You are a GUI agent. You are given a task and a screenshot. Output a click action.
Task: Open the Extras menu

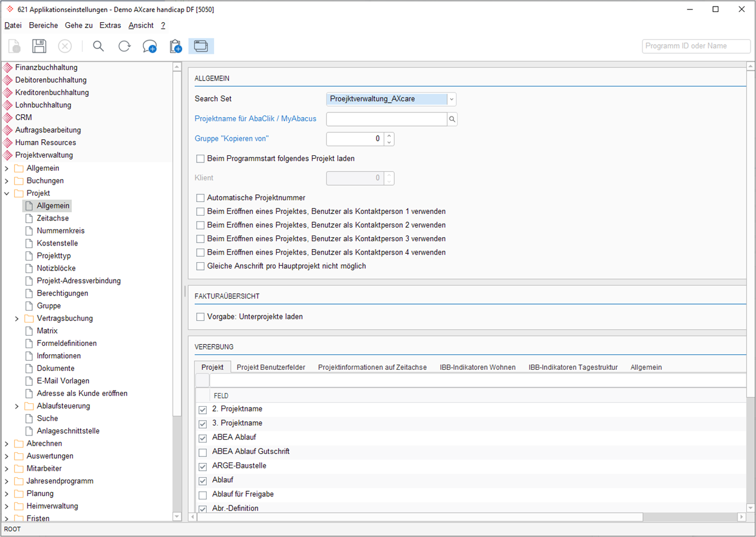click(111, 25)
